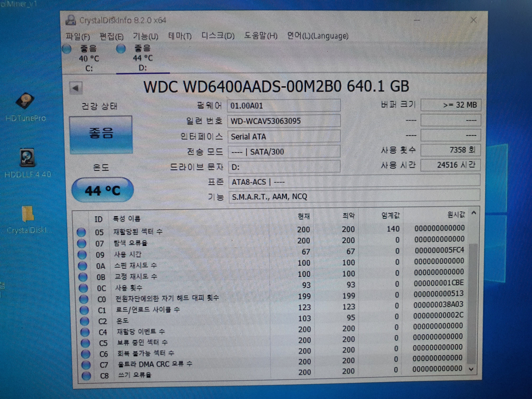Click the 44 °C temperature button
This screenshot has height=399, width=532.
click(x=103, y=190)
